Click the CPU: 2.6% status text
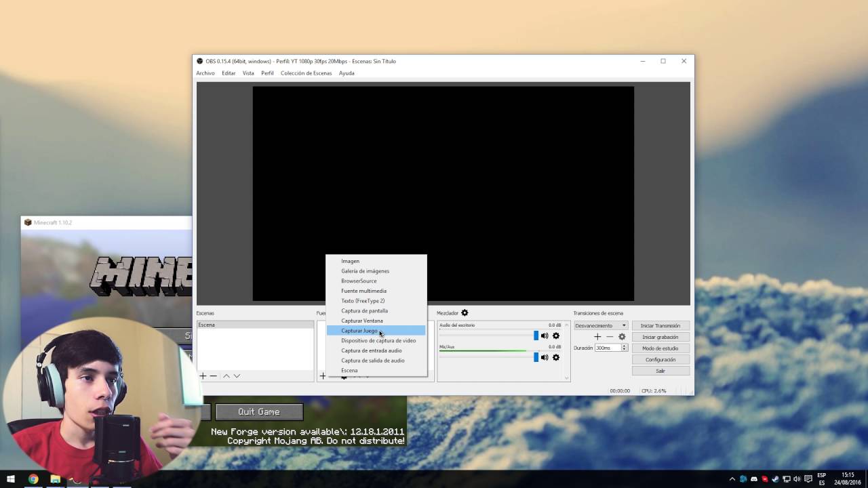 (654, 391)
